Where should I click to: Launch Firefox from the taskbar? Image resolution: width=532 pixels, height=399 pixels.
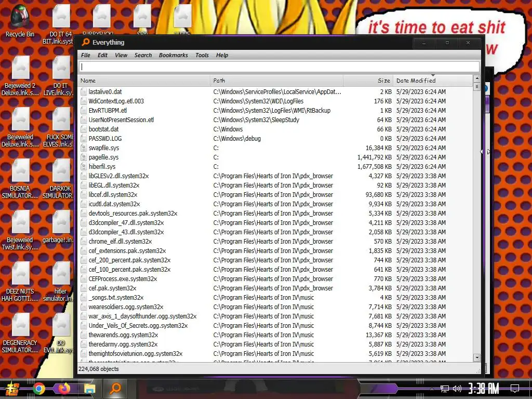(64, 388)
